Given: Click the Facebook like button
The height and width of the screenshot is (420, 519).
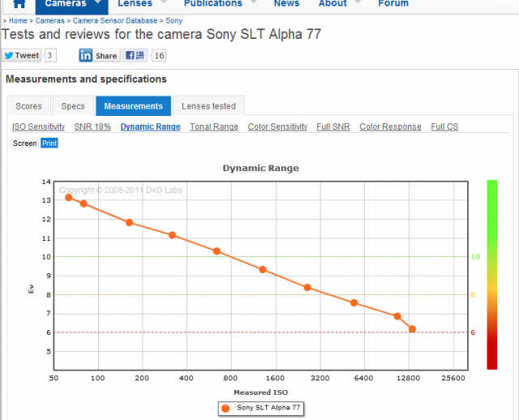Looking at the screenshot, I should [x=135, y=55].
